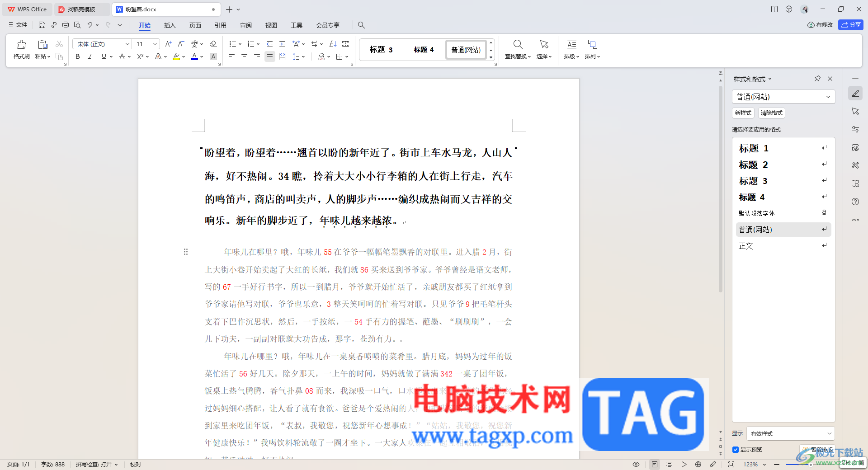Toggle bold formatting

pos(77,56)
